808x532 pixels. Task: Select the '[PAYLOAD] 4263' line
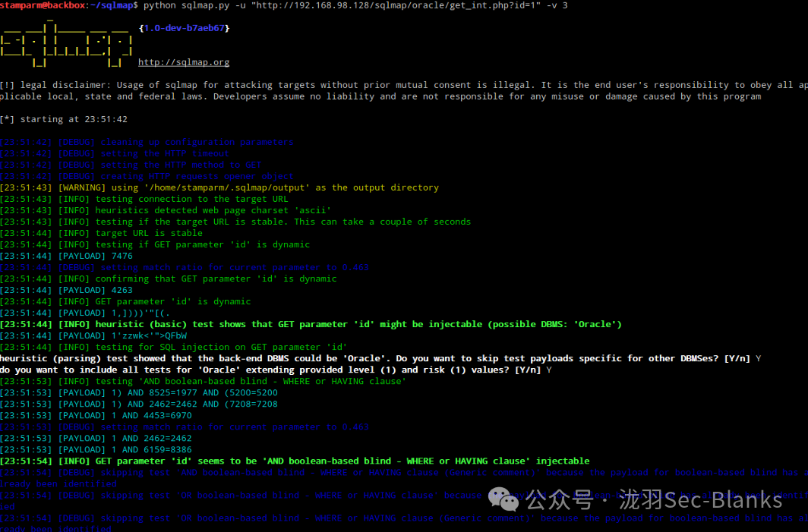pos(66,290)
